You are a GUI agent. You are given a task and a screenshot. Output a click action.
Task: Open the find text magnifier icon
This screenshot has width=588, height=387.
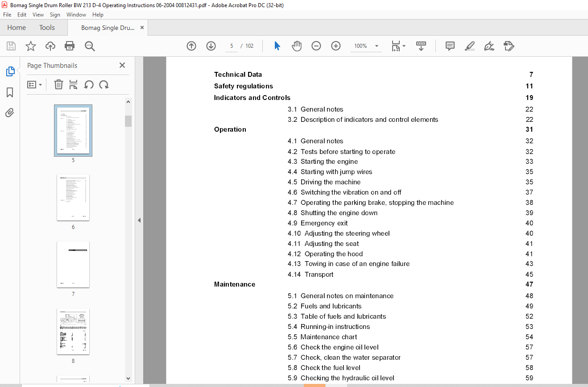[x=90, y=46]
